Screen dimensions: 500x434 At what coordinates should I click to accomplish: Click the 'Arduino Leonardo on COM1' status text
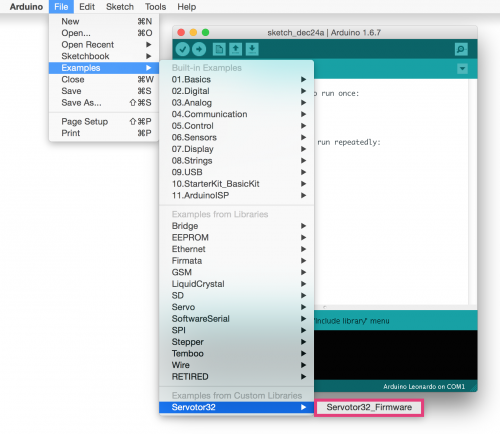[424, 387]
